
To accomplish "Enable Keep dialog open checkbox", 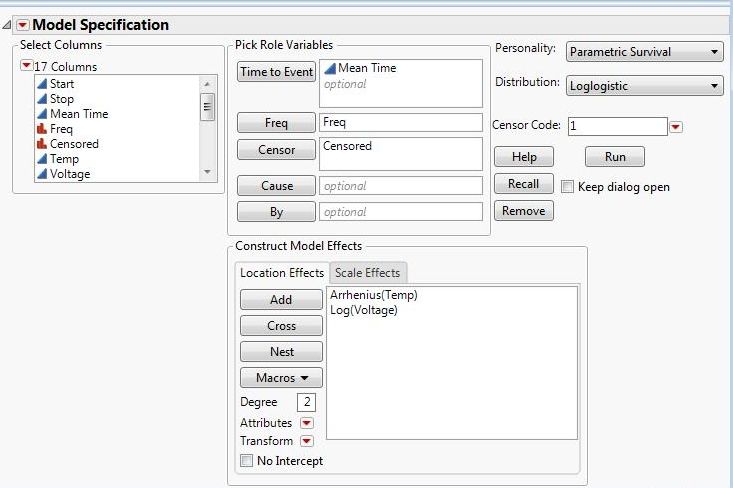I will pyautogui.click(x=567, y=187).
